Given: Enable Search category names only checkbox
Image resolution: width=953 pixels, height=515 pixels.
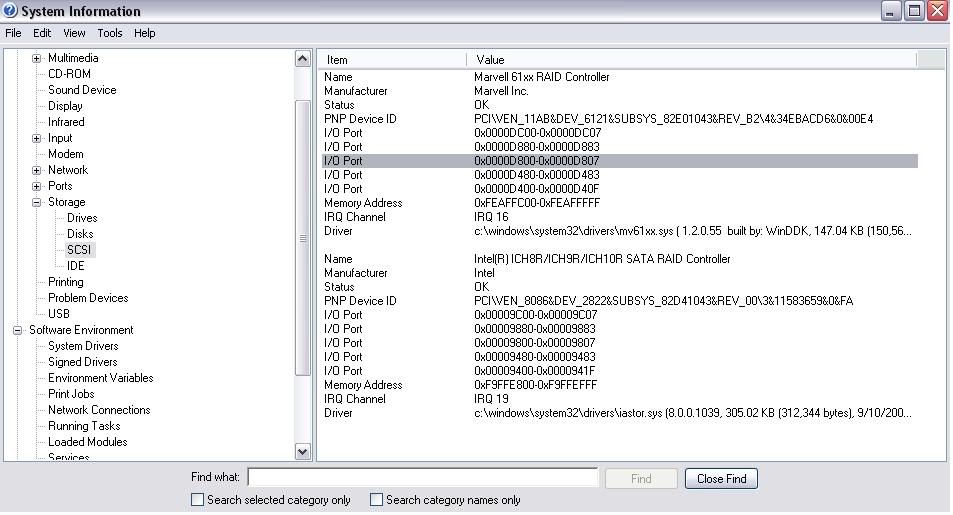Looking at the screenshot, I should coord(376,500).
